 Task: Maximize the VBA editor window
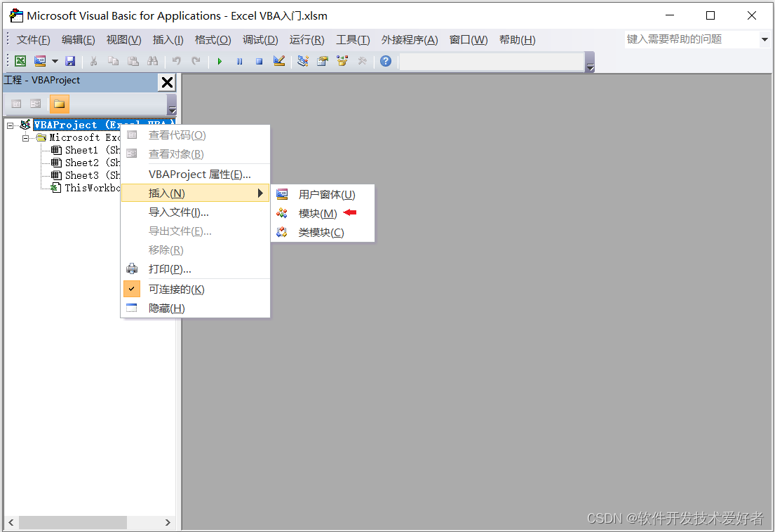(x=710, y=15)
